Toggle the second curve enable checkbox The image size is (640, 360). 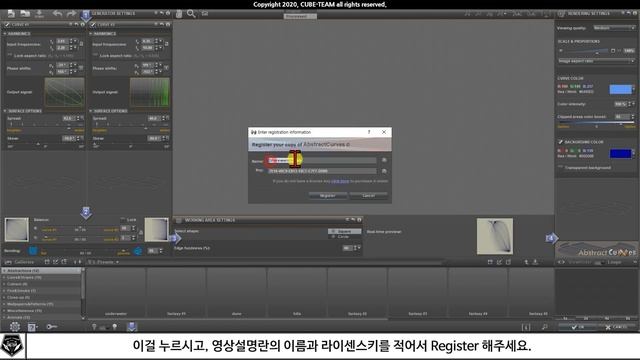coord(93,24)
